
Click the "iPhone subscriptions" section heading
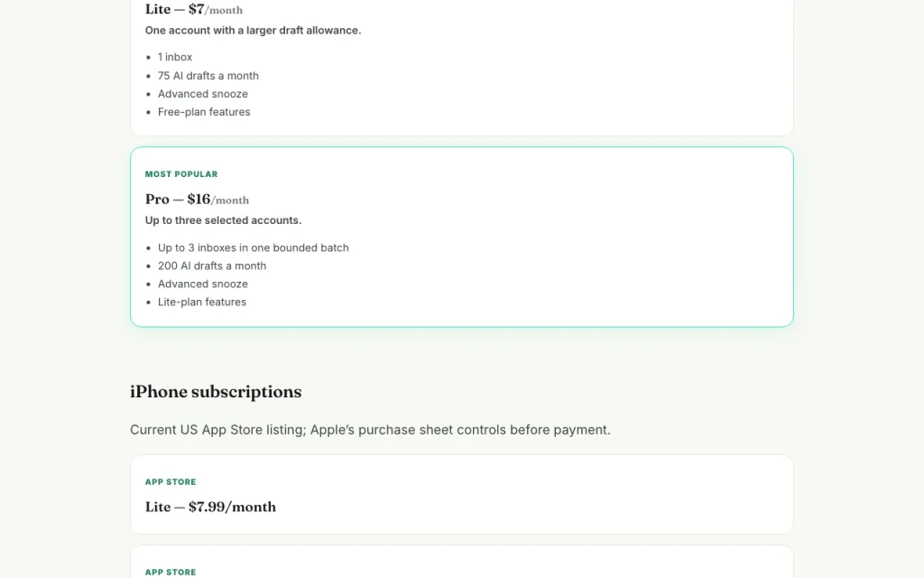[216, 392]
